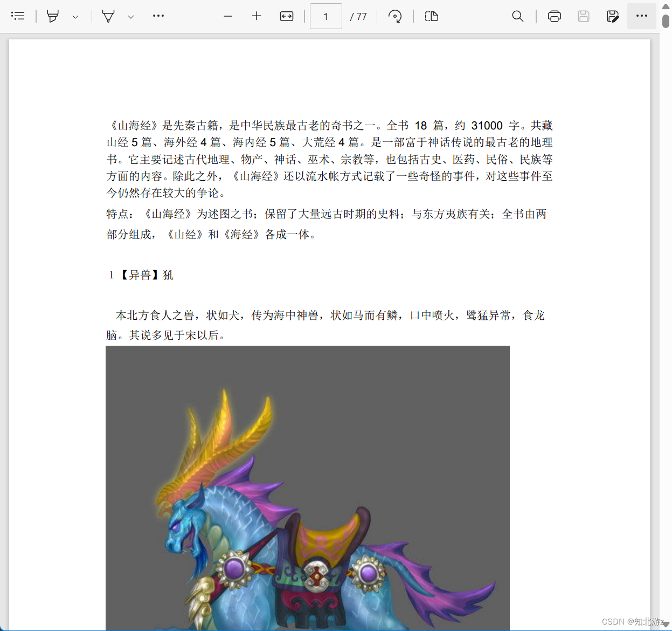The width and height of the screenshot is (672, 631).
Task: Rotate the pages clockwise
Action: point(396,16)
